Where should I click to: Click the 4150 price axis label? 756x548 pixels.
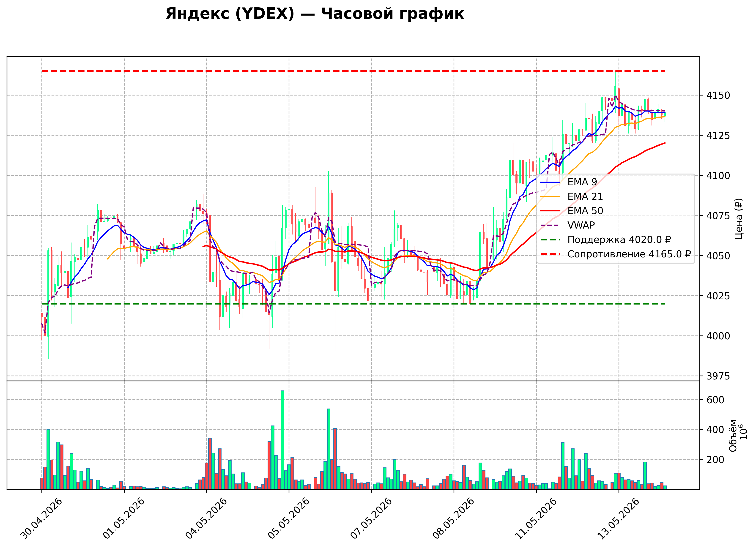click(x=718, y=95)
